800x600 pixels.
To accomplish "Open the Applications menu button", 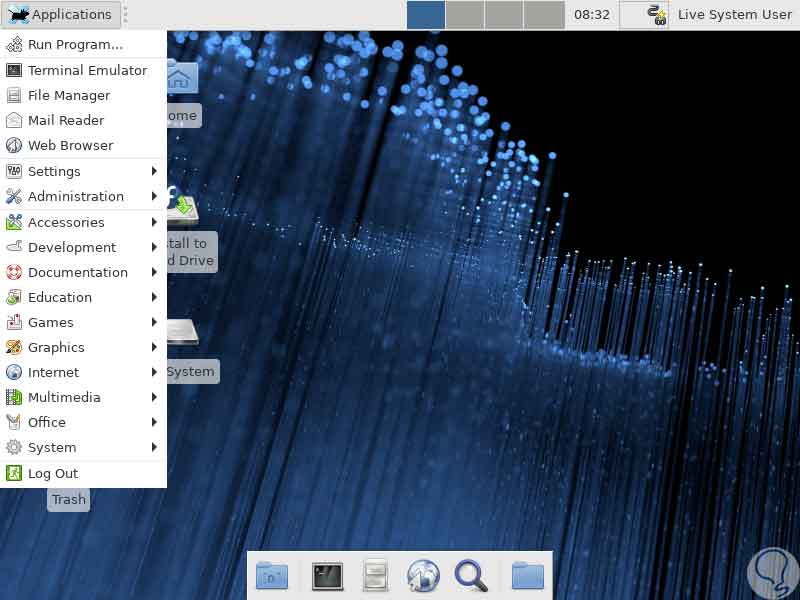I will click(x=61, y=14).
